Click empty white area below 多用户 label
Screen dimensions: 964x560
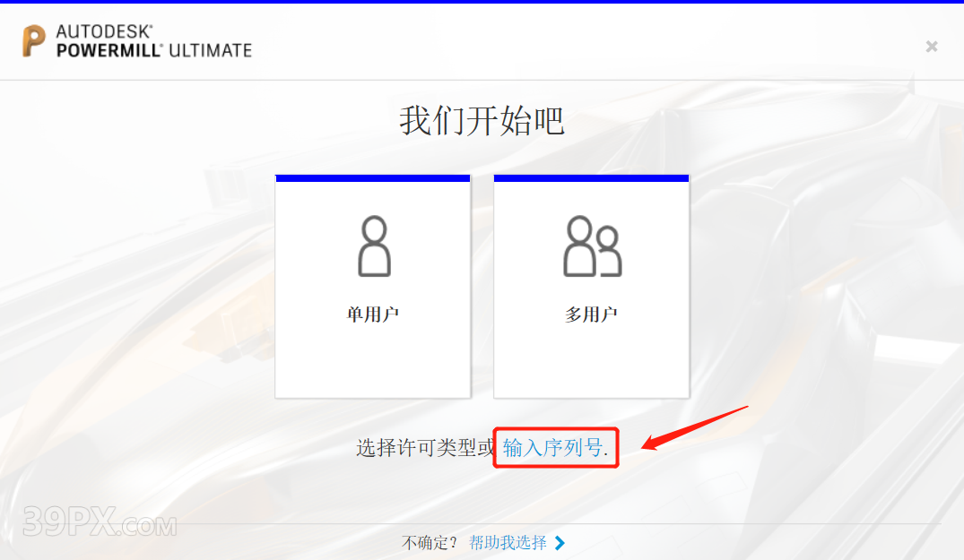[592, 362]
